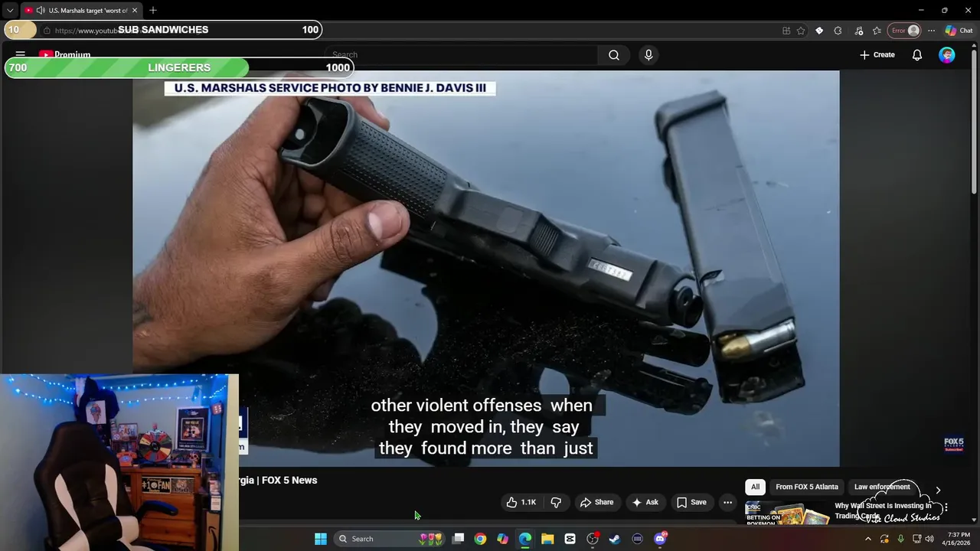Show hidden system tray icons
The width and height of the screenshot is (980, 551).
(x=867, y=539)
